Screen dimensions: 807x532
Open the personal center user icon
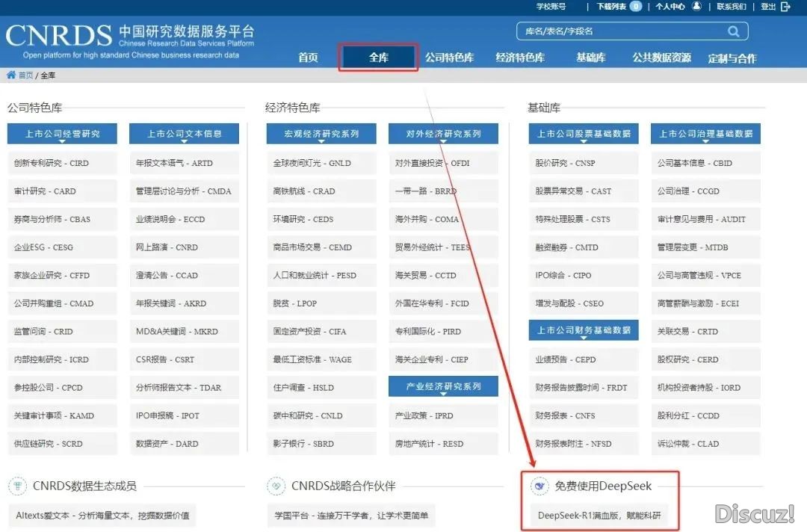point(696,6)
